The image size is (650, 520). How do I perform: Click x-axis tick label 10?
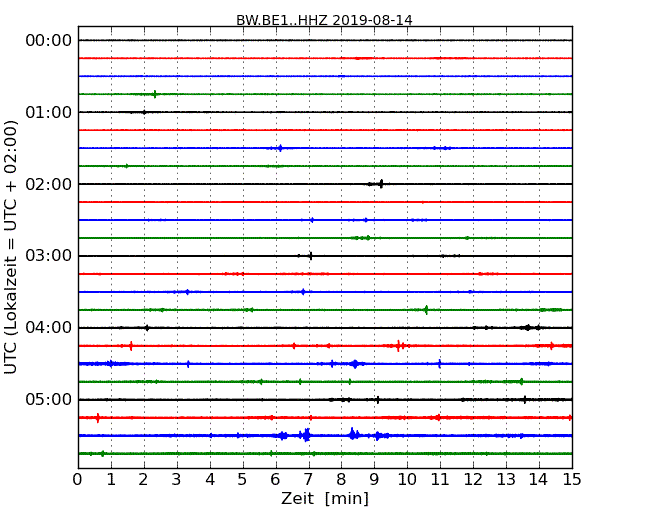tap(407, 480)
